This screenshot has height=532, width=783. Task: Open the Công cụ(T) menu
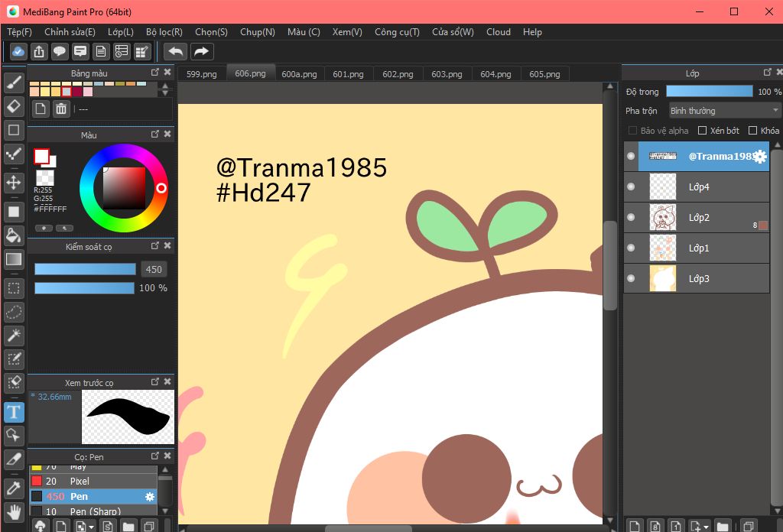point(397,32)
